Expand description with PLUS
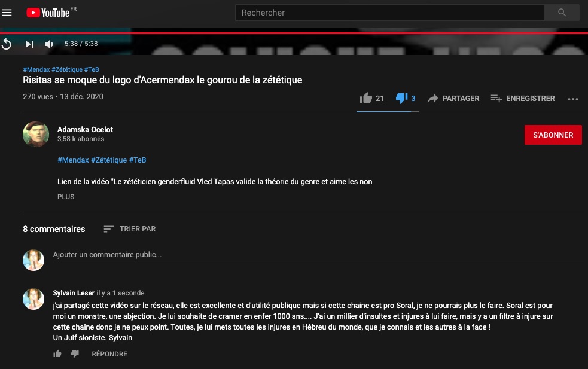588x369 pixels. coord(66,197)
